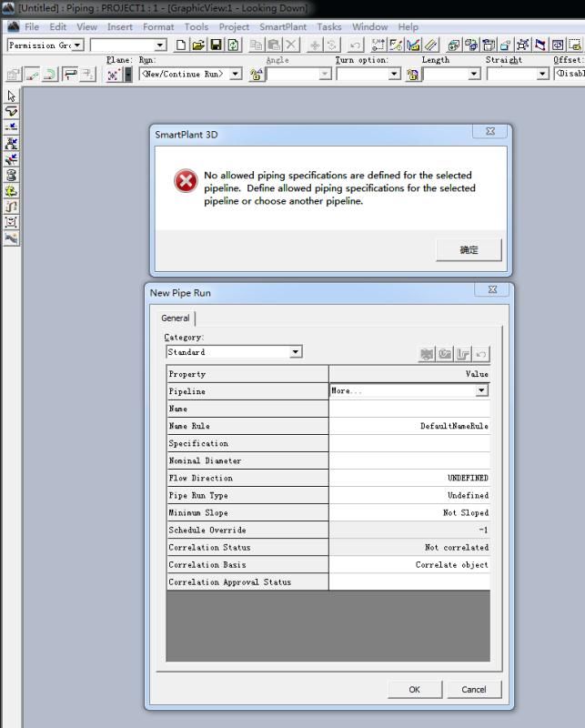This screenshot has height=728, width=585.
Task: Click the Nominal Diameter value field
Action: [x=409, y=460]
